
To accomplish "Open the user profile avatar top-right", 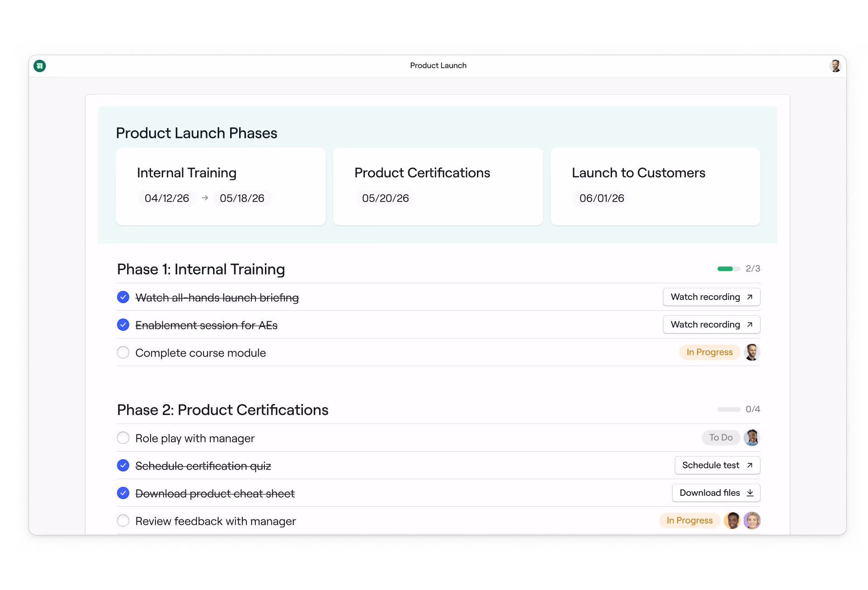I will [835, 66].
